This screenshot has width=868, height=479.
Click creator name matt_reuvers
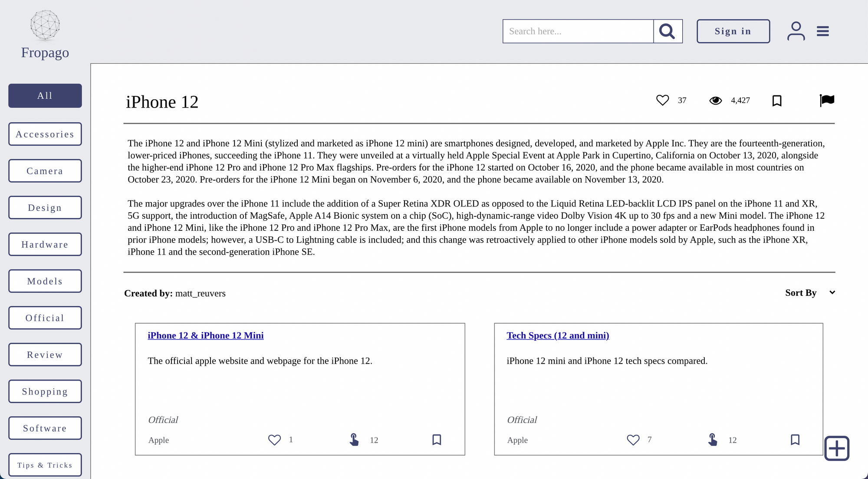pos(201,293)
